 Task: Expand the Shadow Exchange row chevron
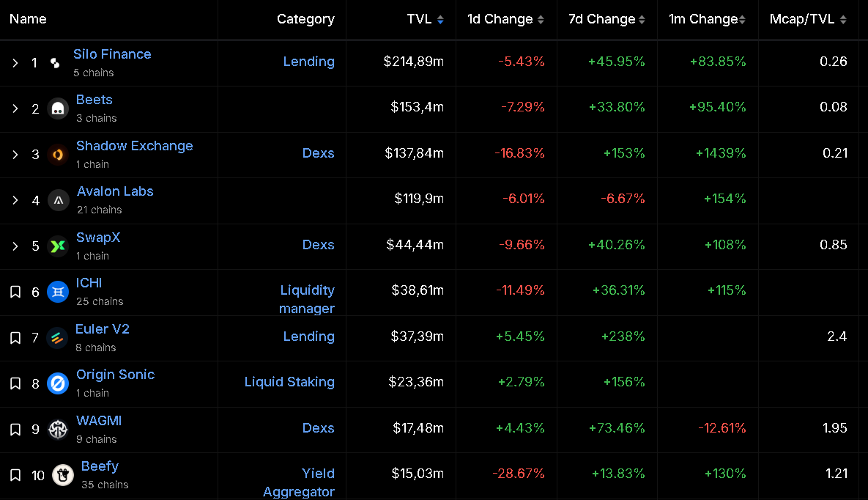[x=15, y=155]
